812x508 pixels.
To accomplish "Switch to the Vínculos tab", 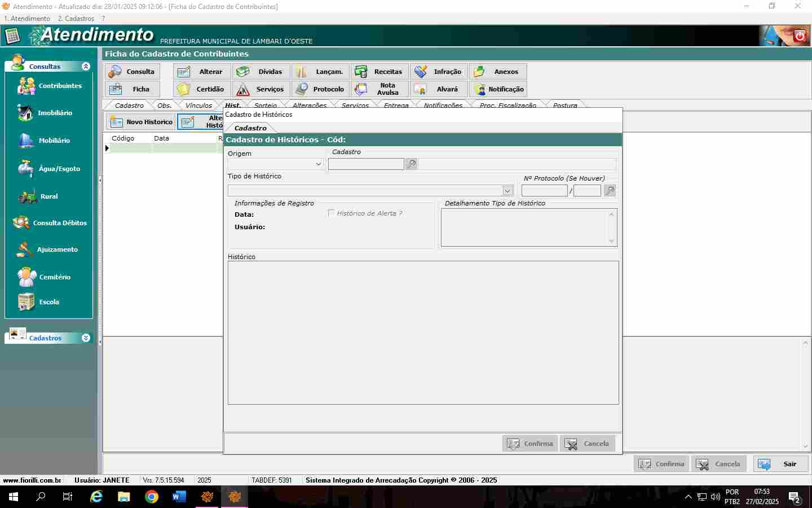I will pos(198,106).
